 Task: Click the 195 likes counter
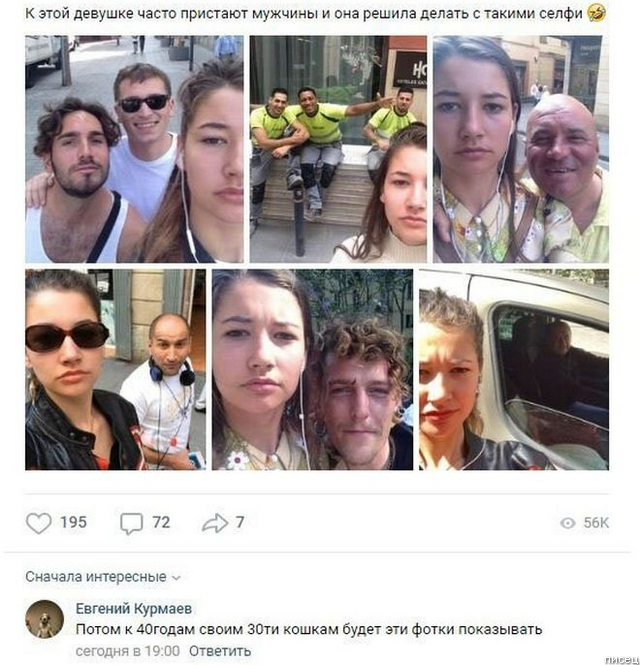(x=73, y=522)
